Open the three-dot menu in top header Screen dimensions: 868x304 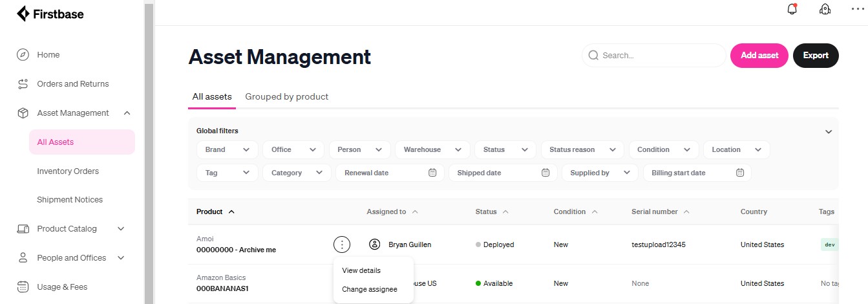pos(858,9)
